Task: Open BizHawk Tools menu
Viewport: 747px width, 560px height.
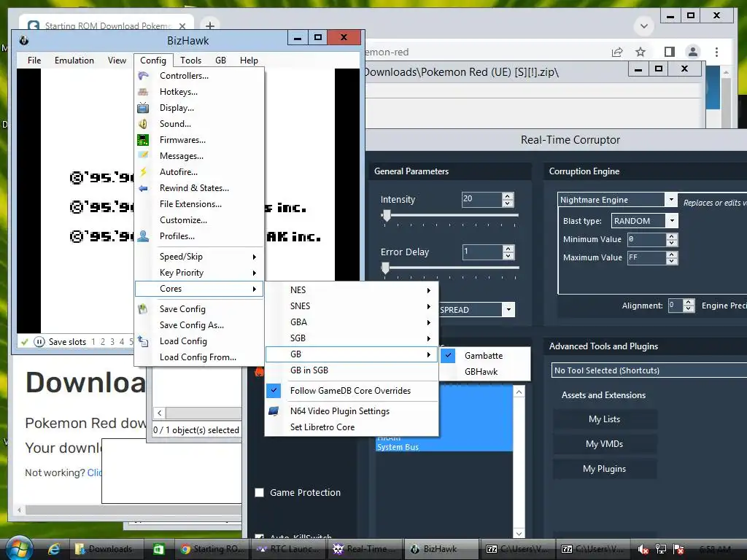Action: coord(190,61)
